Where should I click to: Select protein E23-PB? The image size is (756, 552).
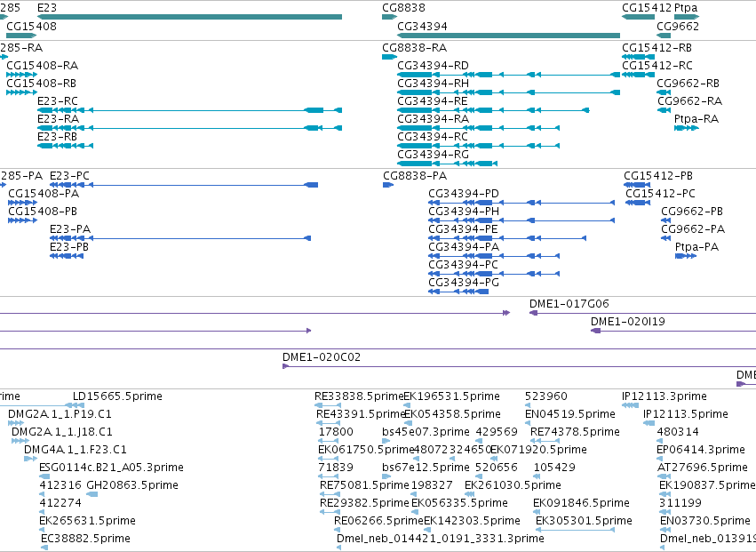pos(67,256)
